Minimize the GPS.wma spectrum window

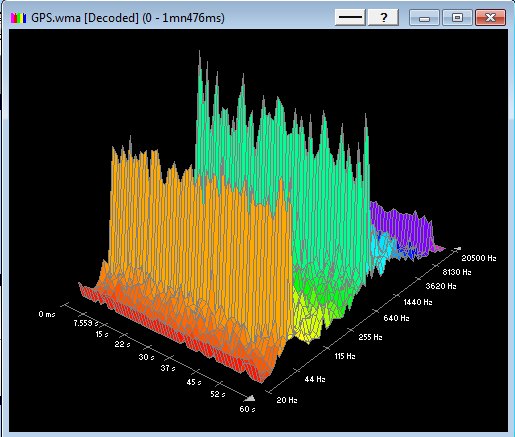[x=424, y=17]
